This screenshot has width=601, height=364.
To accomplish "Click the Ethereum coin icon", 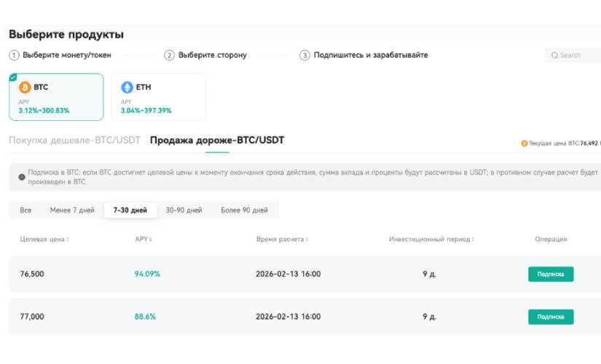I will [127, 87].
